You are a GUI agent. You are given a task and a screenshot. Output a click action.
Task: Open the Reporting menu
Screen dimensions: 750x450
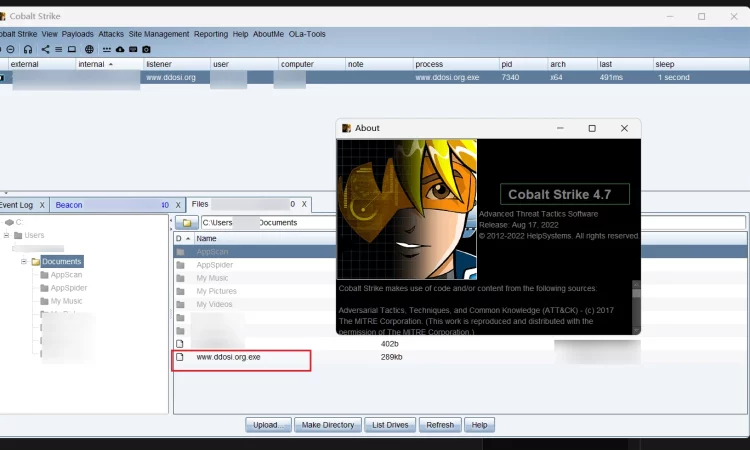click(211, 34)
